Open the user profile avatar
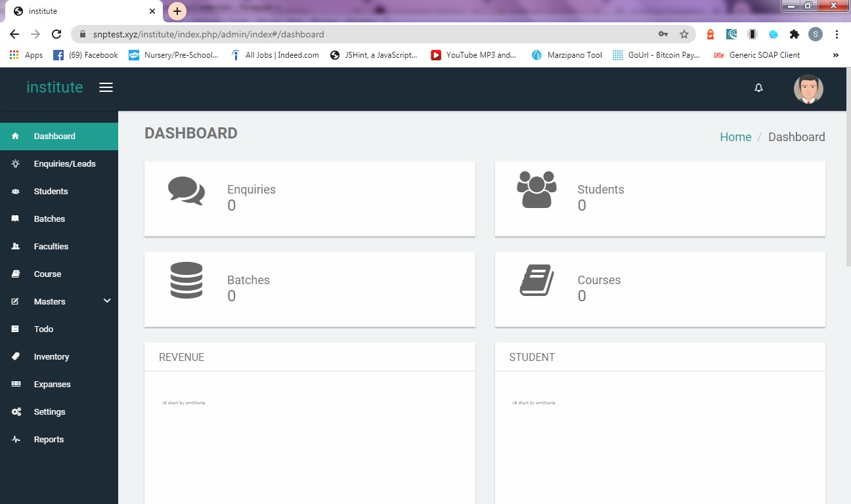Image resolution: width=851 pixels, height=504 pixels. pyautogui.click(x=808, y=89)
